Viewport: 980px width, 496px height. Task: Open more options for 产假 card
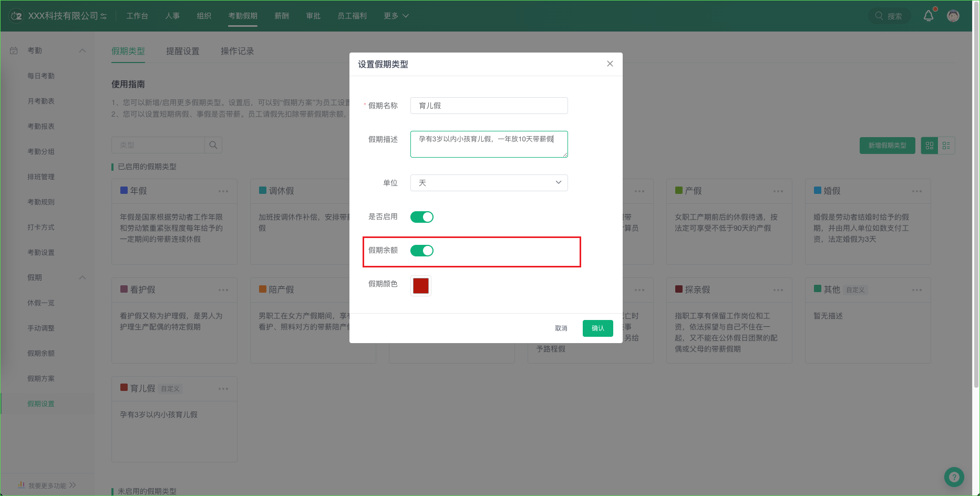click(778, 191)
